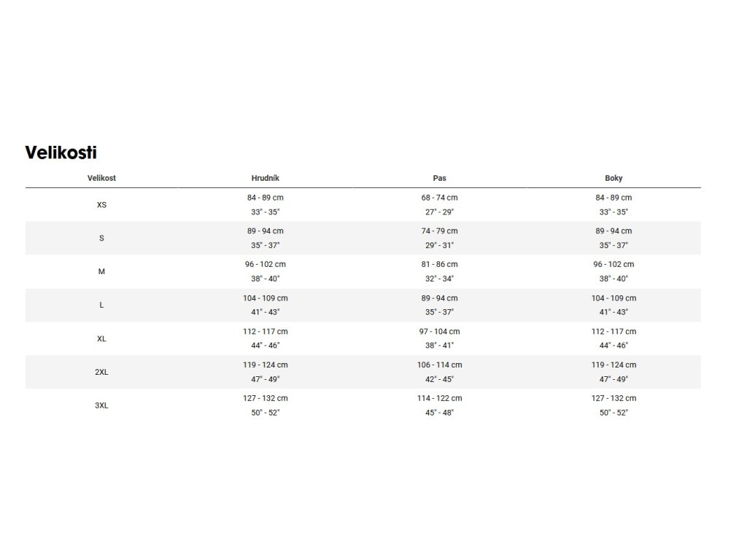The height and width of the screenshot is (560, 747).
Task: Click the Velikosti heading
Action: tap(61, 152)
